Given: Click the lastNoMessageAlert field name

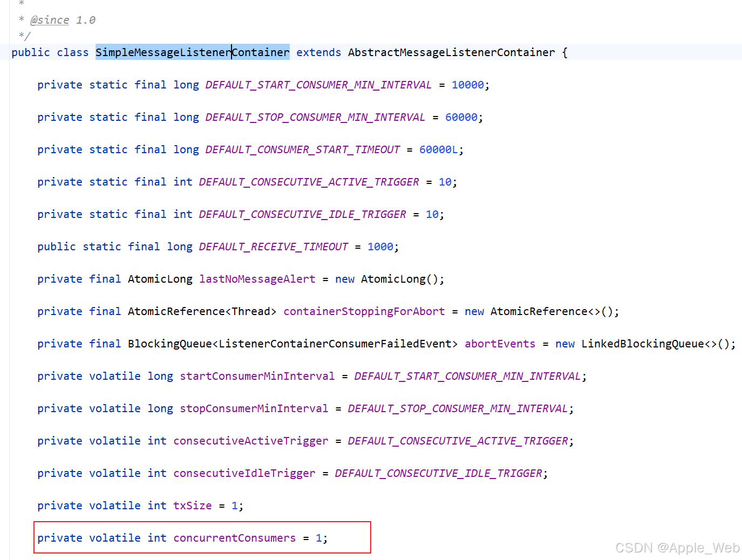Looking at the screenshot, I should click(x=257, y=279).
